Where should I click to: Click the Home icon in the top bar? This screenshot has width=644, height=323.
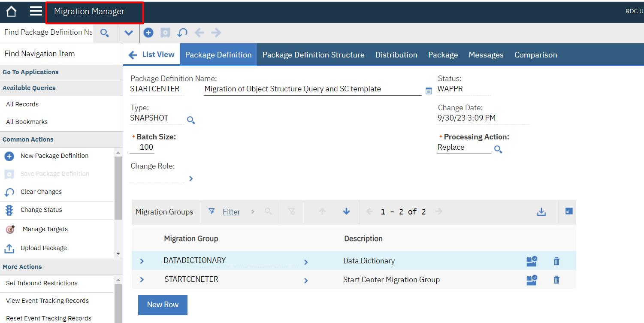point(11,11)
